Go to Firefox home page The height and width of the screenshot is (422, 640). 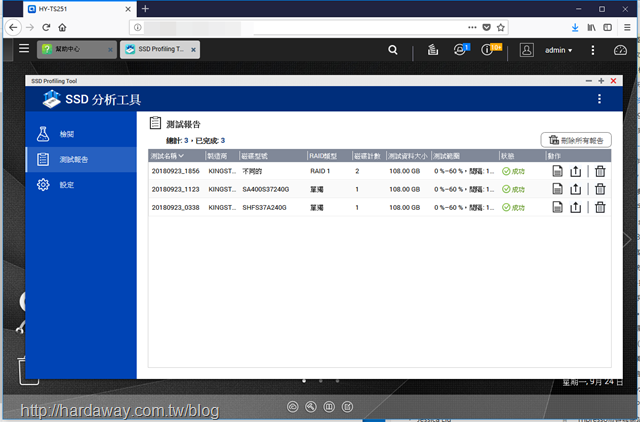(x=62, y=27)
